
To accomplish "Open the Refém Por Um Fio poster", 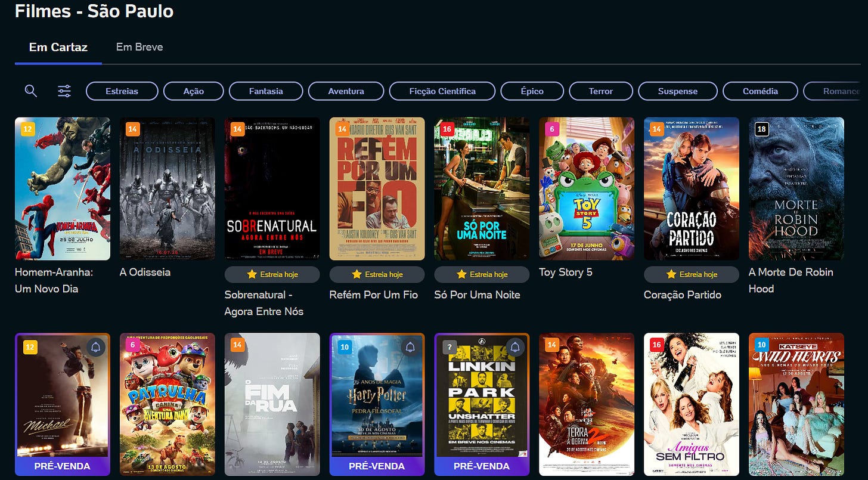I will pos(377,188).
